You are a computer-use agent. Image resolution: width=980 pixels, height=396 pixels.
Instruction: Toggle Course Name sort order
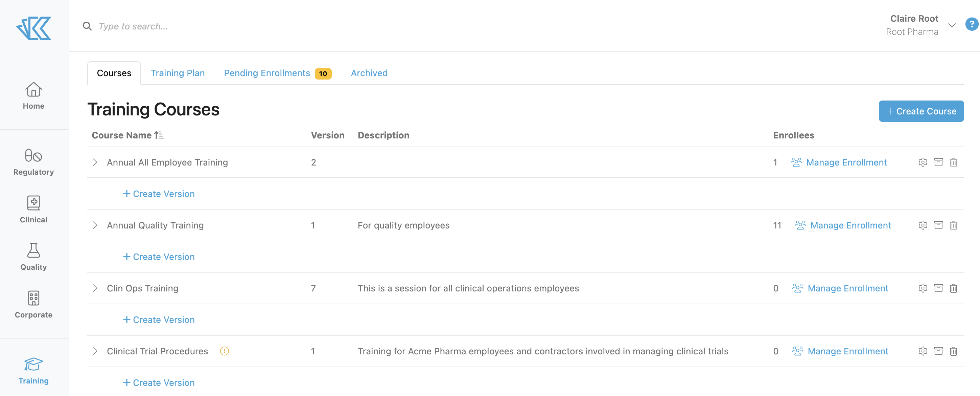point(159,135)
